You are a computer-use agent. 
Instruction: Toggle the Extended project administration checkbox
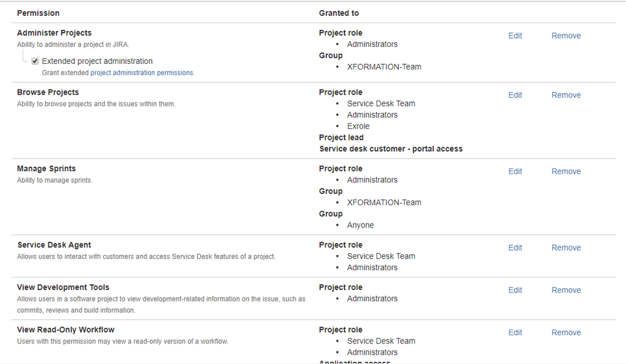[x=35, y=61]
